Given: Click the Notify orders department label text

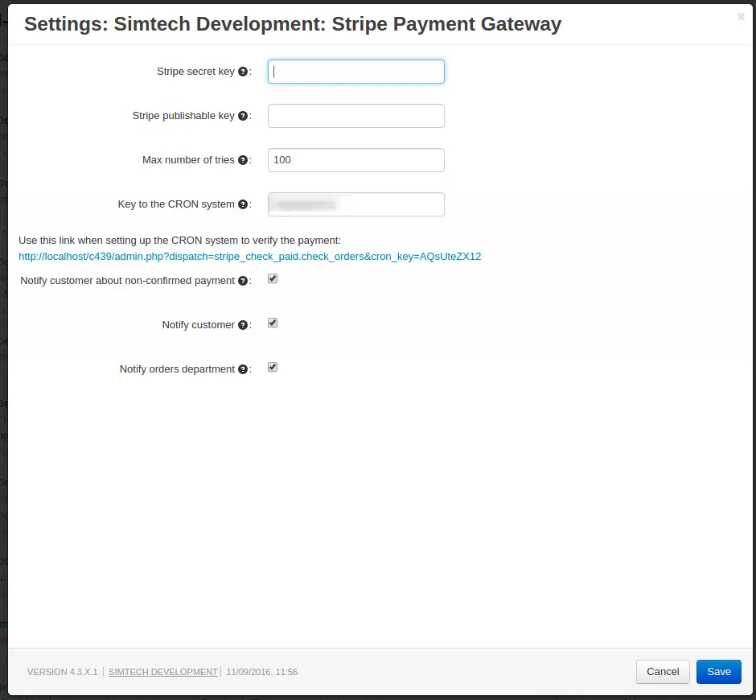Looking at the screenshot, I should point(177,369).
